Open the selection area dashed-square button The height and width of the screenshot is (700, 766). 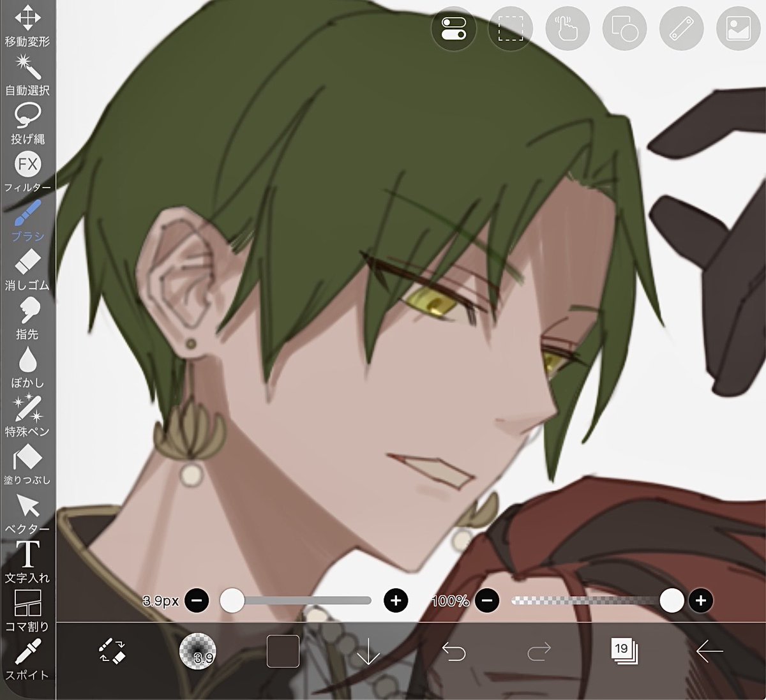click(510, 29)
